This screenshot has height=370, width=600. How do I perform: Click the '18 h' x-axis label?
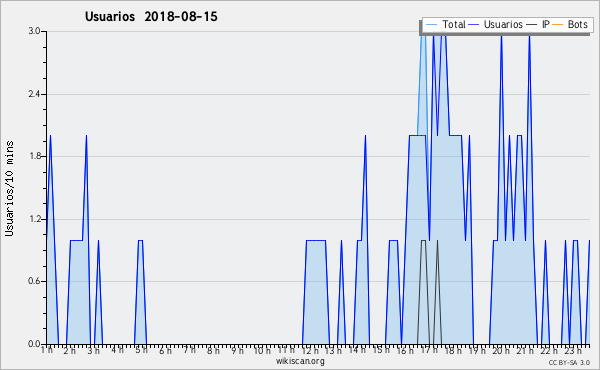(x=453, y=350)
